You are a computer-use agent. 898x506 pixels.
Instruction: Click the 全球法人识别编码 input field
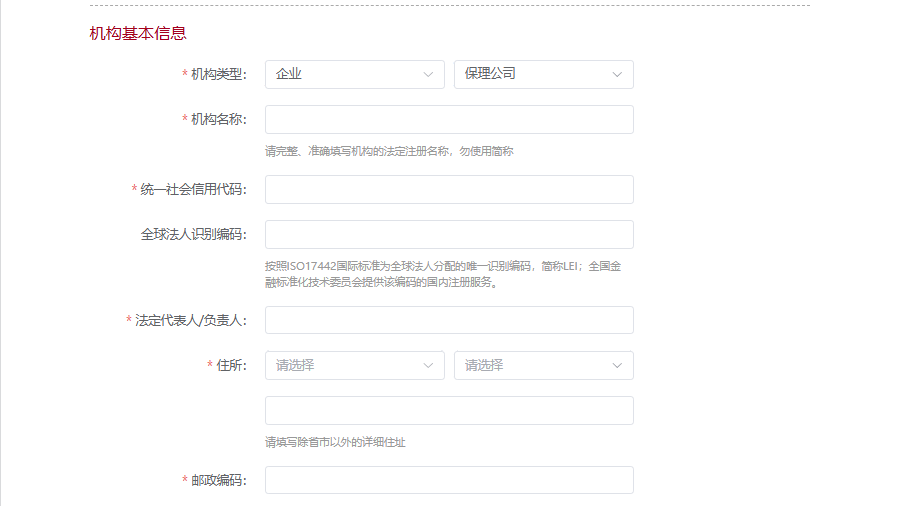pos(449,235)
